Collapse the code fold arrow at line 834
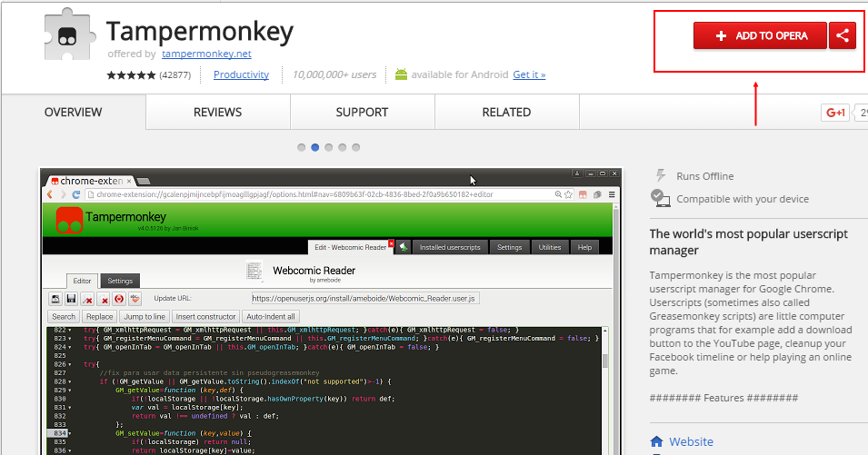Screen dimensions: 868x455 pos(70,433)
